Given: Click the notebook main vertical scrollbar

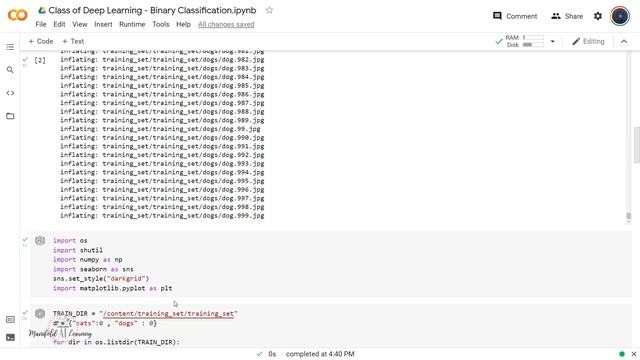Looking at the screenshot, I should (636, 145).
